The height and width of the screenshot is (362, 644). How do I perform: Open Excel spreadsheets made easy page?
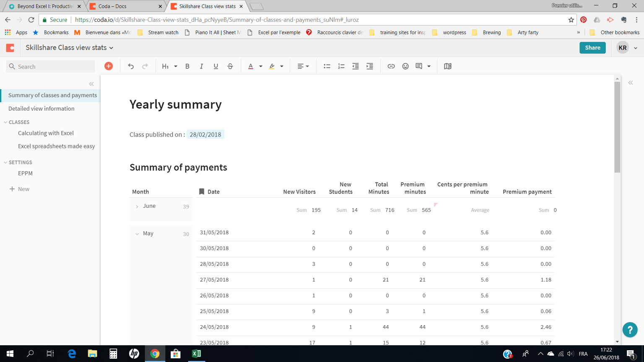pos(56,146)
